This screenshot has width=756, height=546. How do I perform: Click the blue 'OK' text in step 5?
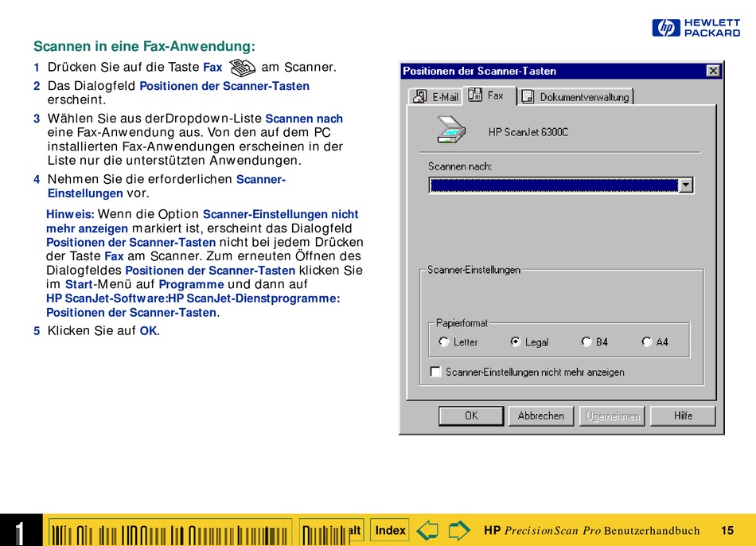tap(149, 331)
